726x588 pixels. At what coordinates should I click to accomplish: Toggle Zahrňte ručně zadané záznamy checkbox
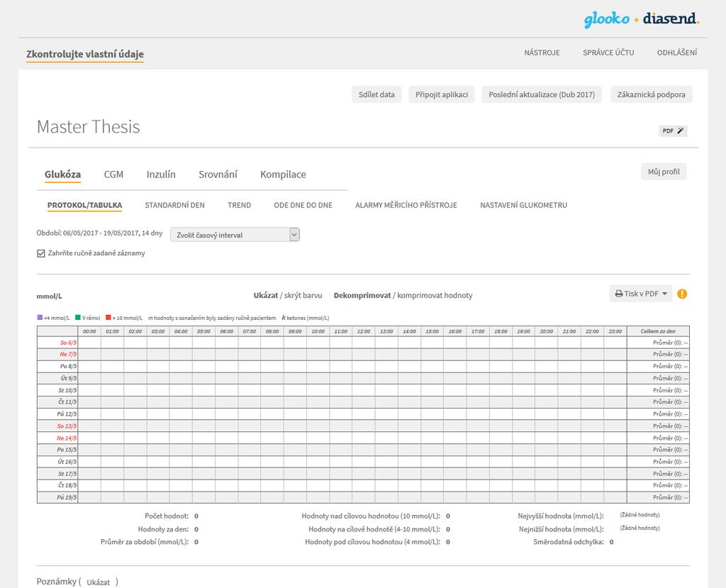tap(40, 253)
